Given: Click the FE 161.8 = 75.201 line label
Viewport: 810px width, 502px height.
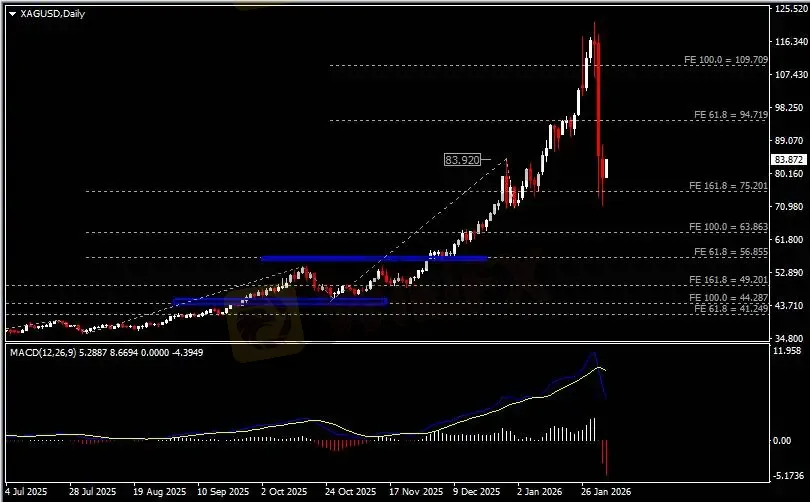Looking at the screenshot, I should pos(728,186).
